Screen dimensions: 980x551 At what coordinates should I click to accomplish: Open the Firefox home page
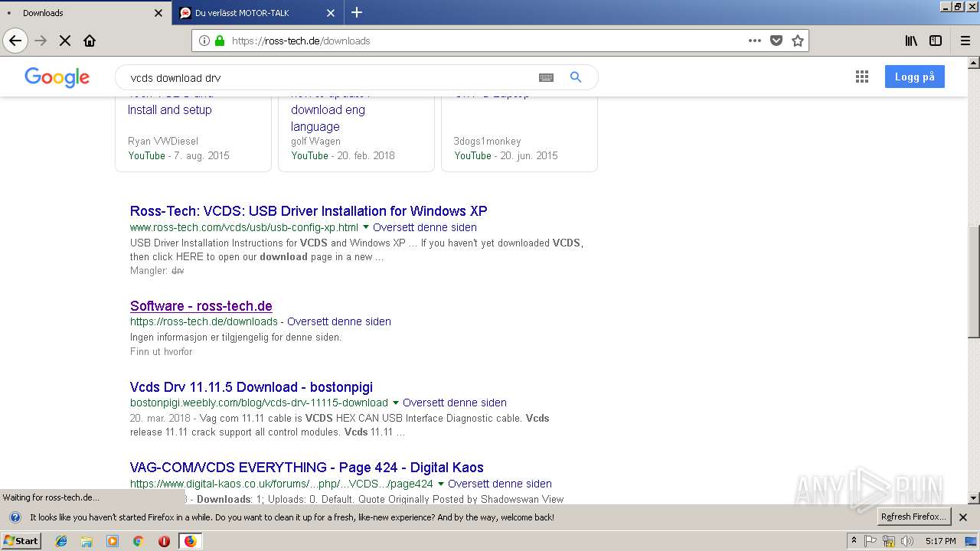90,41
